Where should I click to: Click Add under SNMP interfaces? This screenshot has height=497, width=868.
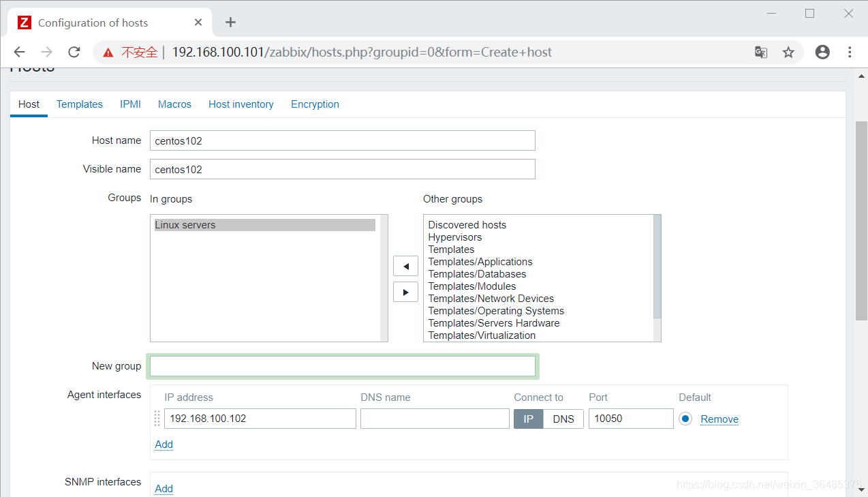pos(164,489)
